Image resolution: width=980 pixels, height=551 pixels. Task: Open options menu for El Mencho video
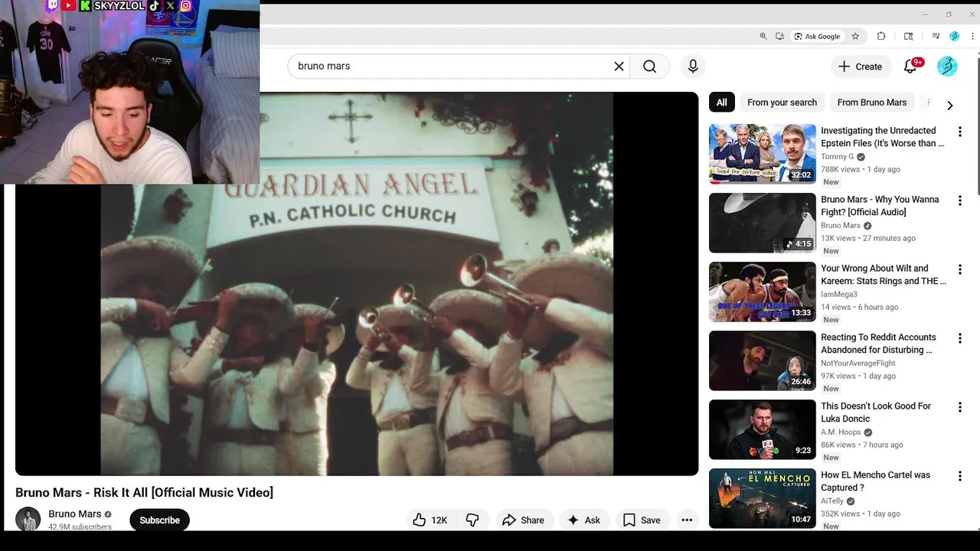click(x=959, y=476)
